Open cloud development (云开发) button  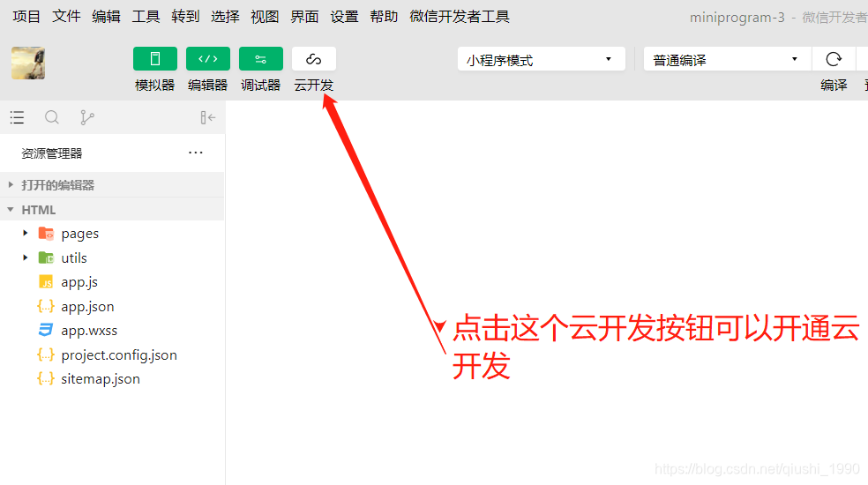314,59
